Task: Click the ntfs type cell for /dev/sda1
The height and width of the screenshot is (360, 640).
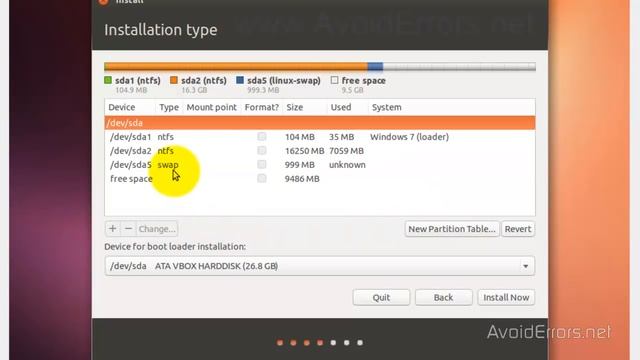Action: pos(166,137)
